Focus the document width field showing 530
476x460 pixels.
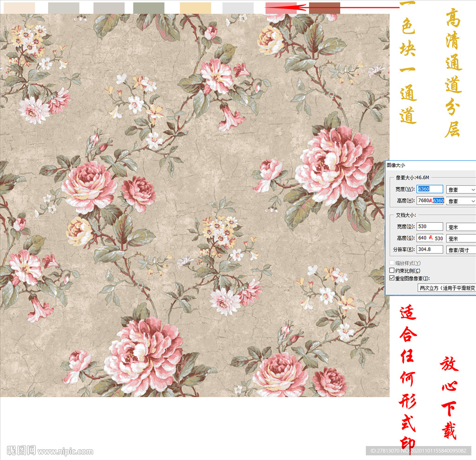(430, 227)
